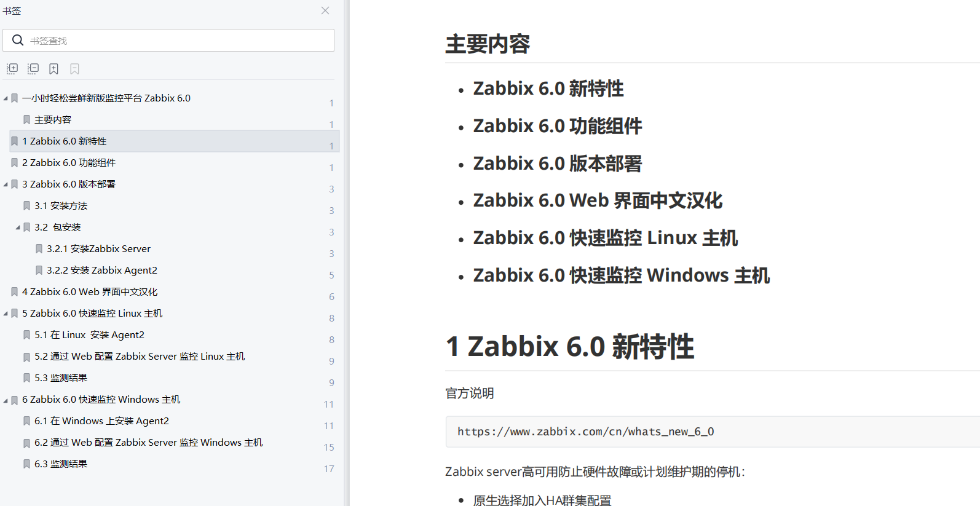This screenshot has width=980, height=506.
Task: Click the collapse all bookmarks icon
Action: [33, 69]
